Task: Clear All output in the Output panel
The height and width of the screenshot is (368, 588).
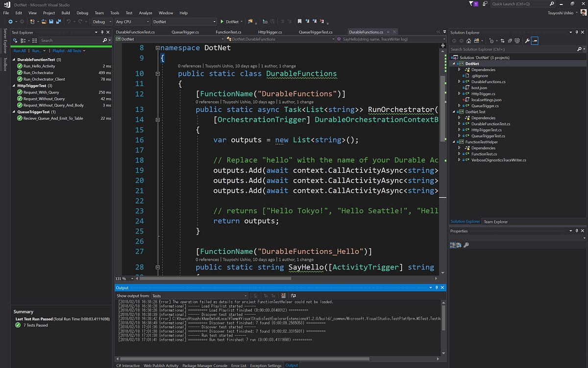Action: click(x=283, y=296)
